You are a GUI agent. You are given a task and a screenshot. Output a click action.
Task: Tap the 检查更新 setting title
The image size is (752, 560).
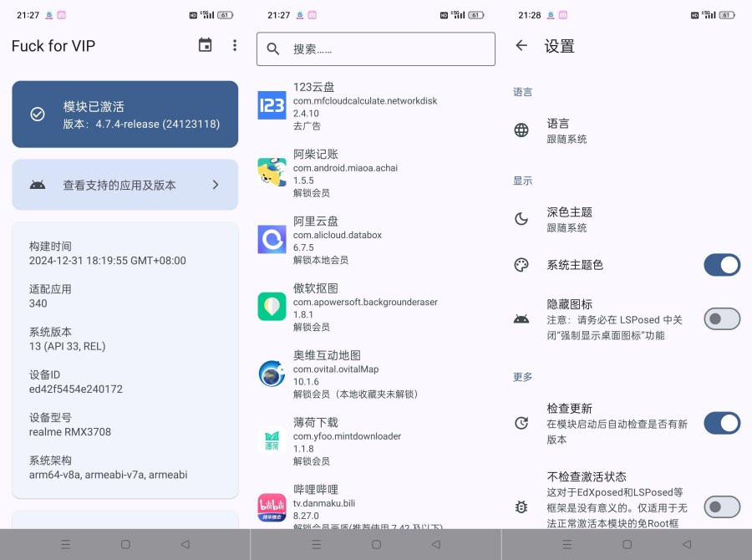(570, 409)
